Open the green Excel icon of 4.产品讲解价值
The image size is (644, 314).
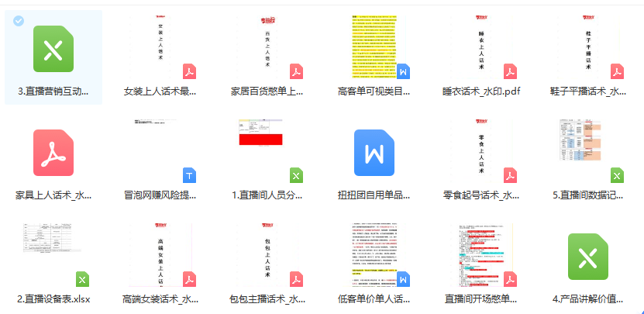click(588, 257)
